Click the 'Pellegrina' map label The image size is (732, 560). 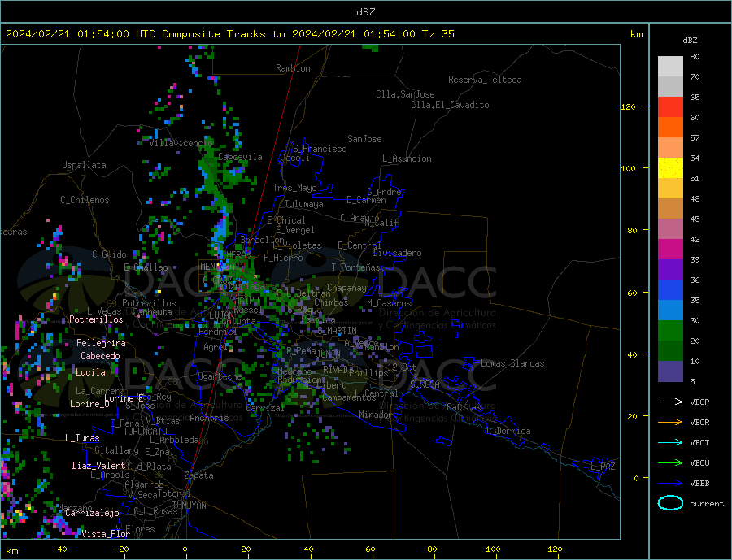tap(101, 343)
